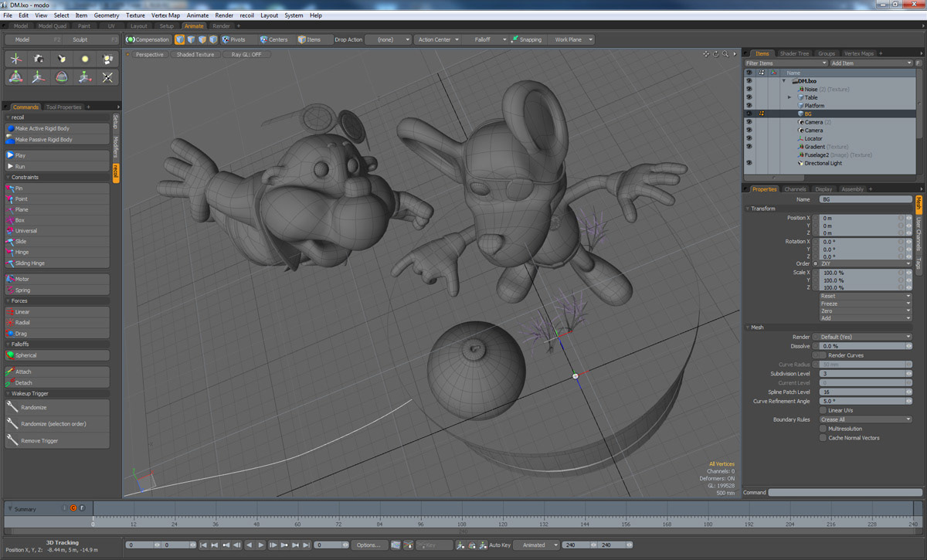Viewport: 927px width, 560px height.
Task: Click Make Active Rigid Body
Action: click(x=43, y=128)
